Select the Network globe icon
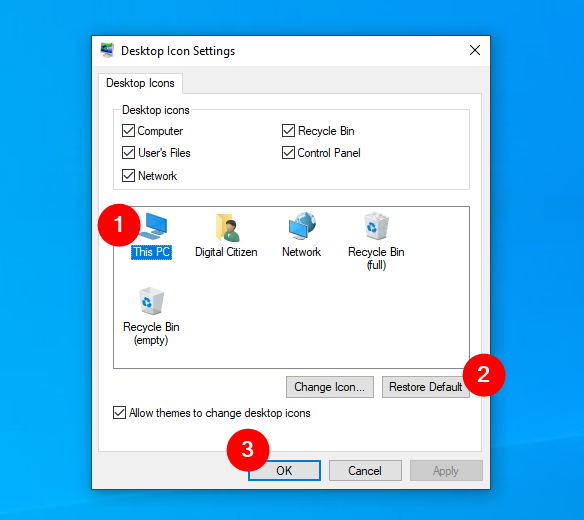The image size is (584, 520). [x=302, y=226]
